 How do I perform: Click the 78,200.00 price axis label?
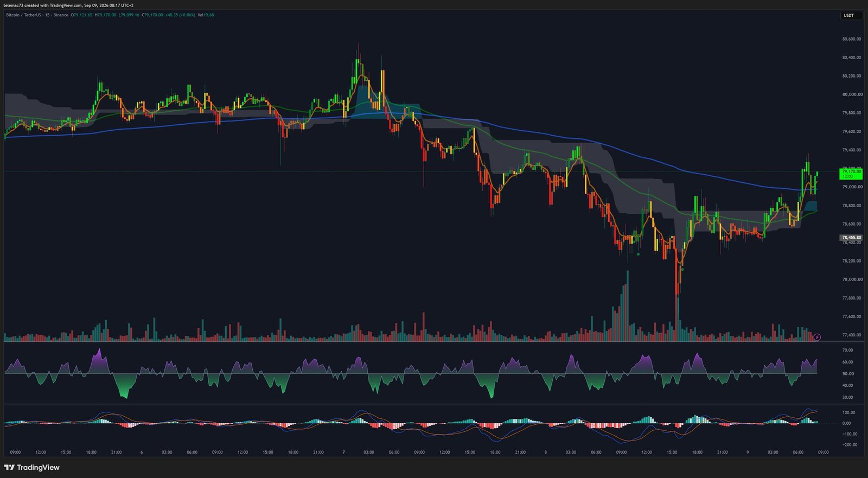click(852, 261)
